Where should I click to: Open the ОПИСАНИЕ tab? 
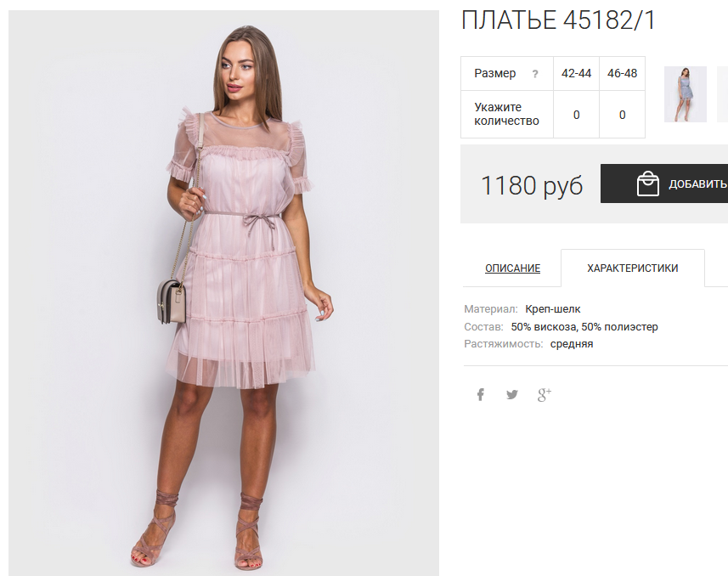512,268
